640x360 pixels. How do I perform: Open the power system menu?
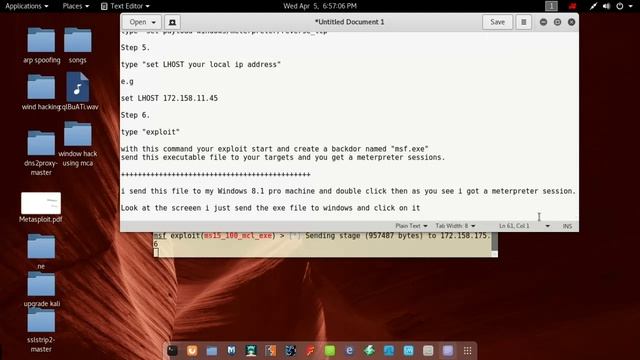(624, 6)
